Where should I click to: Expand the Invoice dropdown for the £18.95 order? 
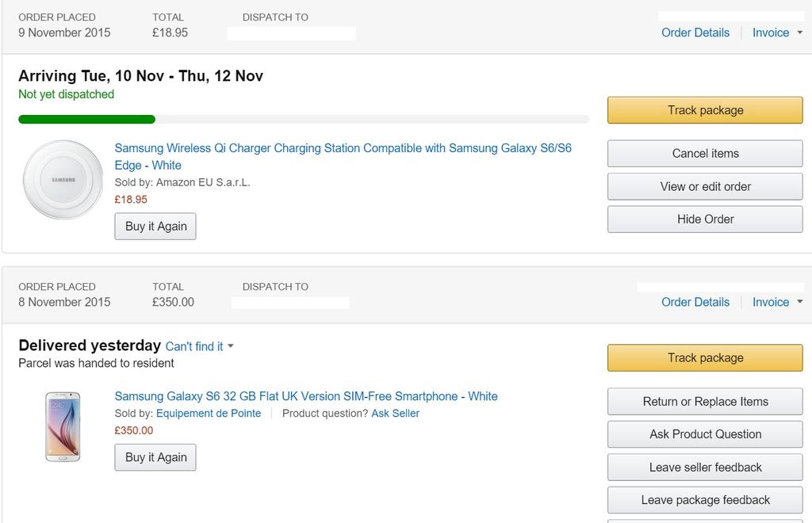(777, 32)
